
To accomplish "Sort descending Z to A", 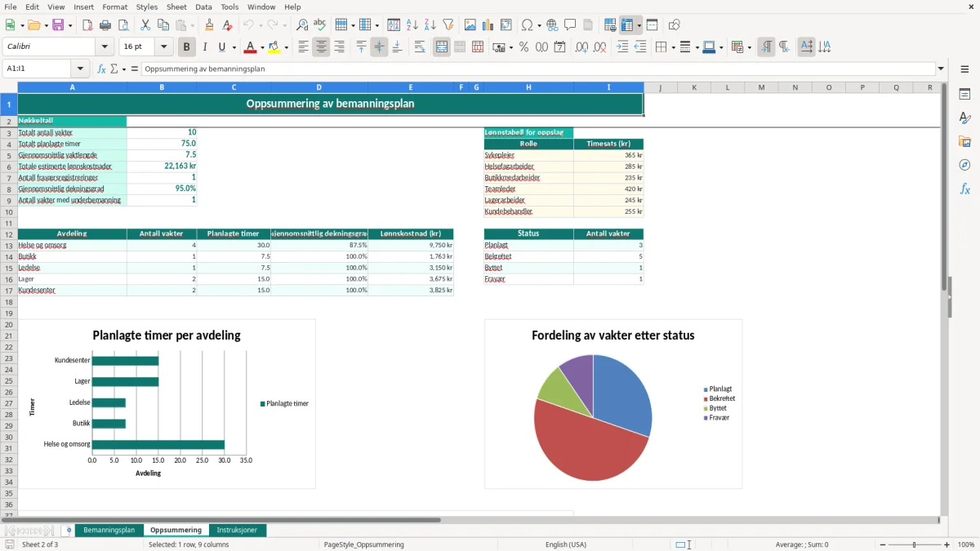I will pyautogui.click(x=430, y=25).
